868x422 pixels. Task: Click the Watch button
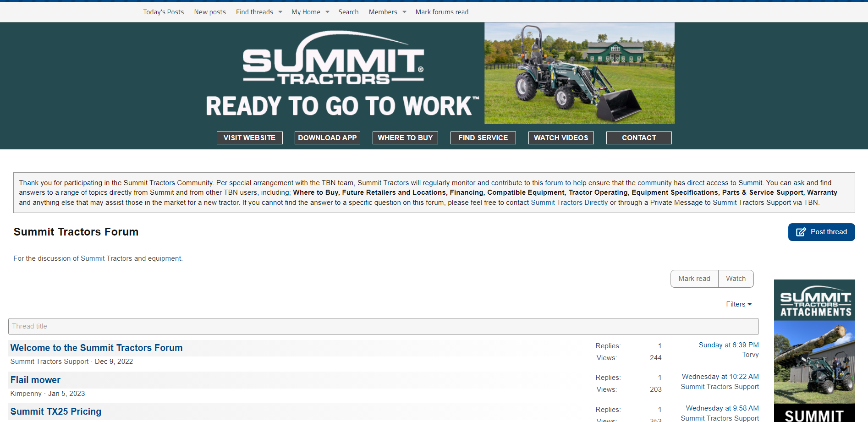736,279
